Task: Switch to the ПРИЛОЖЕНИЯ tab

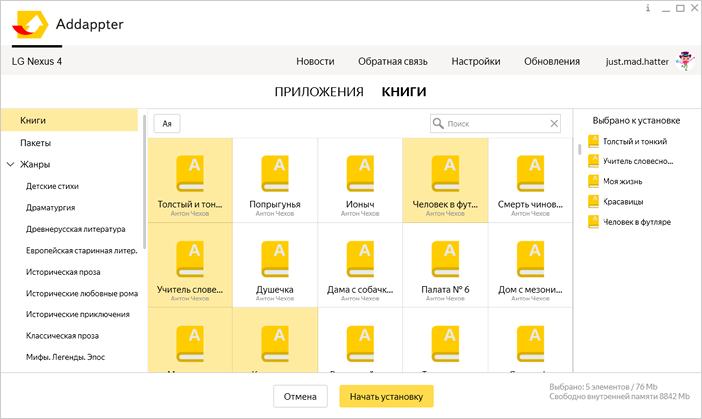Action: (318, 92)
